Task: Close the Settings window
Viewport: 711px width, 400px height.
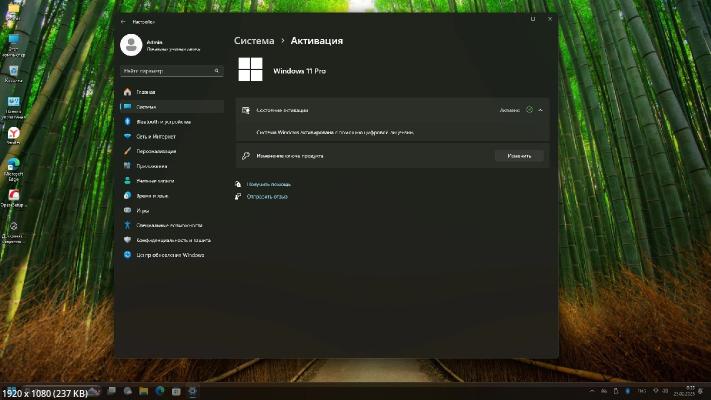Action: coord(550,19)
